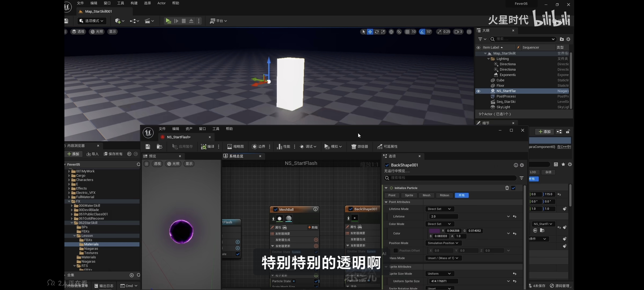Image resolution: width=644 pixels, height=290 pixels.
Task: Open the Actor menu in main menu bar
Action: pos(161,3)
